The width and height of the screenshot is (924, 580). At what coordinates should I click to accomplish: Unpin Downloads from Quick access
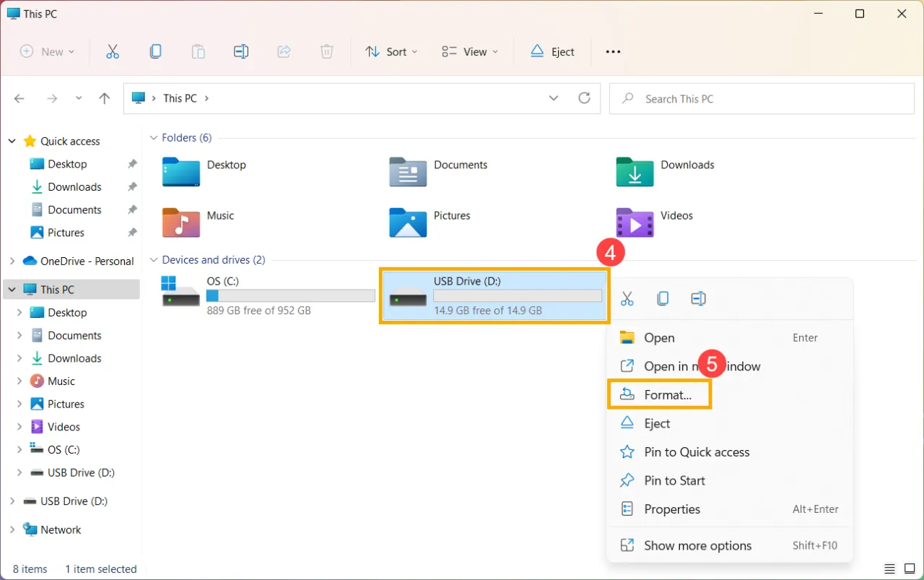pyautogui.click(x=132, y=186)
